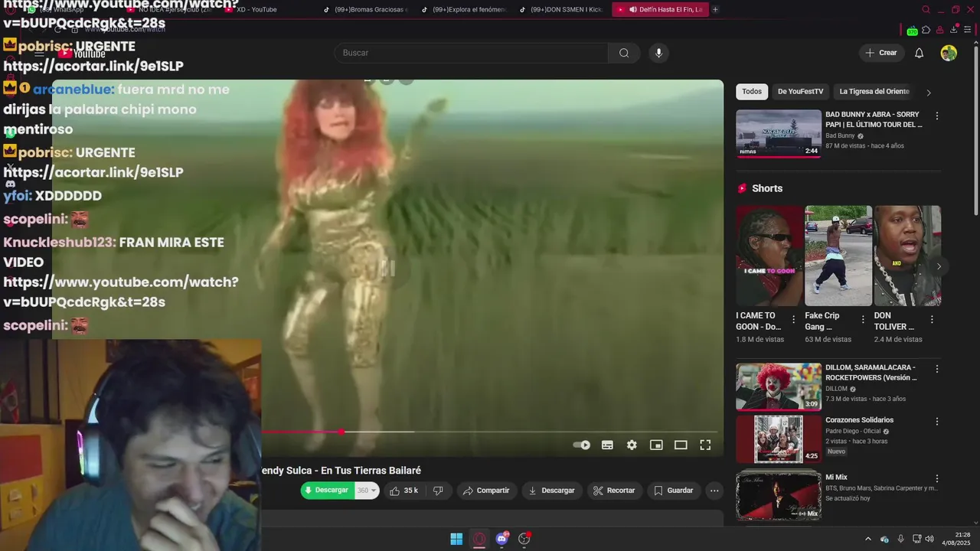This screenshot has width=980, height=551.
Task: Open Discord from the taskbar
Action: coord(502,539)
